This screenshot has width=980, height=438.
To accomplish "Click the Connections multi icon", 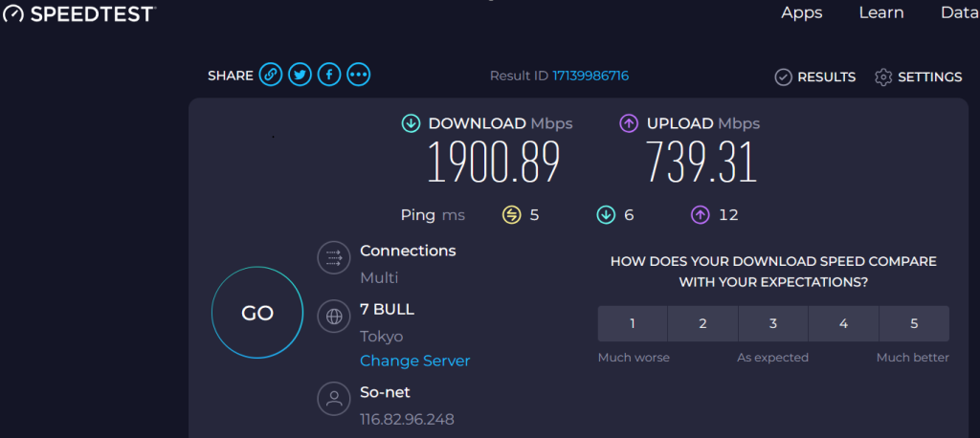I will click(334, 257).
